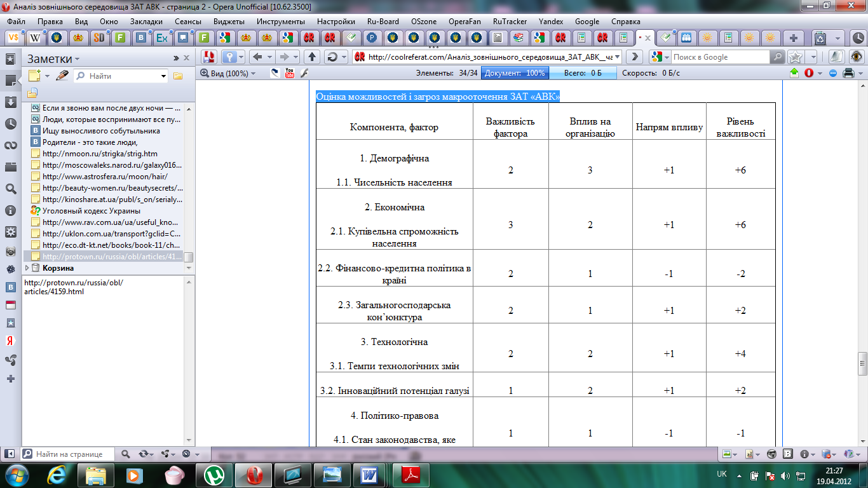Open uTorrent from the taskbar
The image size is (868, 488).
[214, 475]
